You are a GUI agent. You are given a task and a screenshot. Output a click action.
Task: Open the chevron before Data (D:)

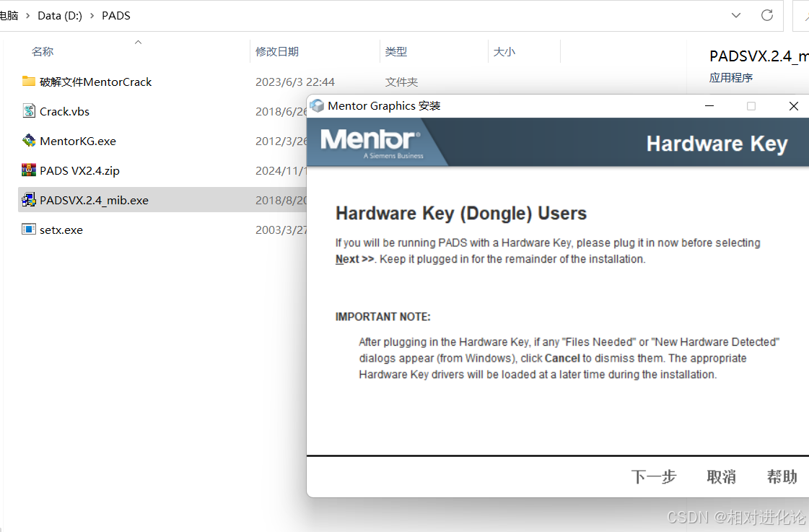tap(28, 15)
